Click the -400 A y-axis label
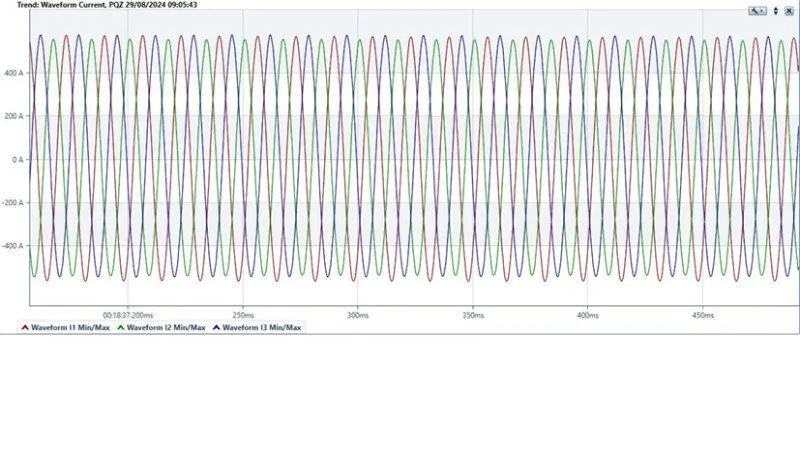Screen dimensions: 800x457 click(13, 245)
